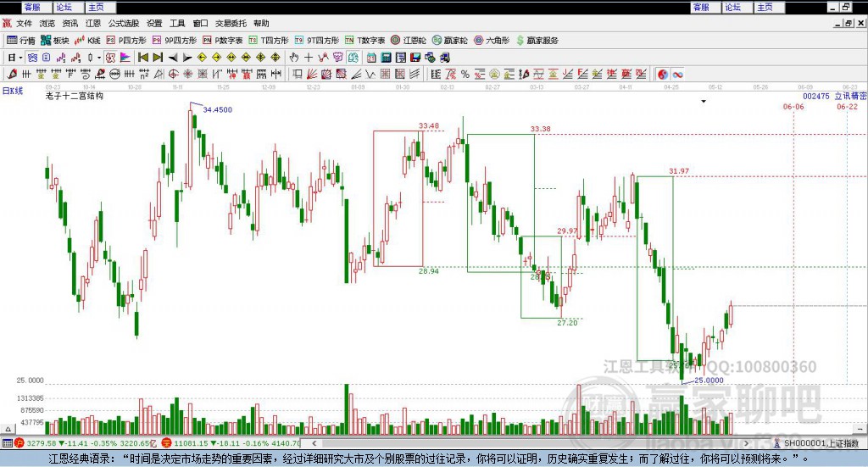
Task: Select the zigzag wave line tool
Action: (370, 74)
